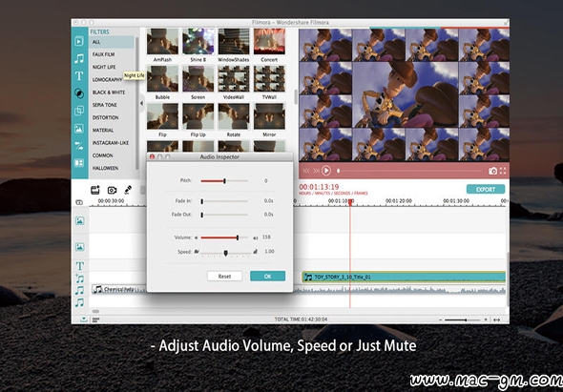The image size is (563, 392).
Task: Select the TOY_STORY_3_10_Title_01 audio clip
Action: (x=404, y=277)
